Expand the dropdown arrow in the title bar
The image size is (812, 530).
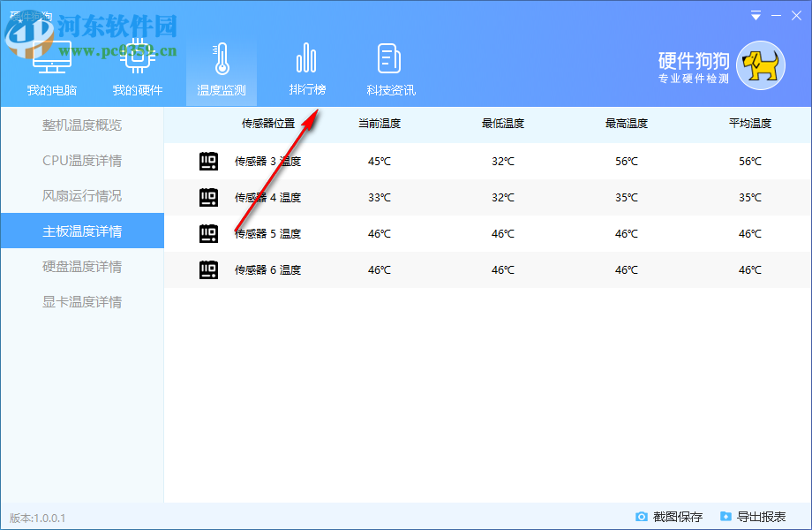click(x=756, y=15)
